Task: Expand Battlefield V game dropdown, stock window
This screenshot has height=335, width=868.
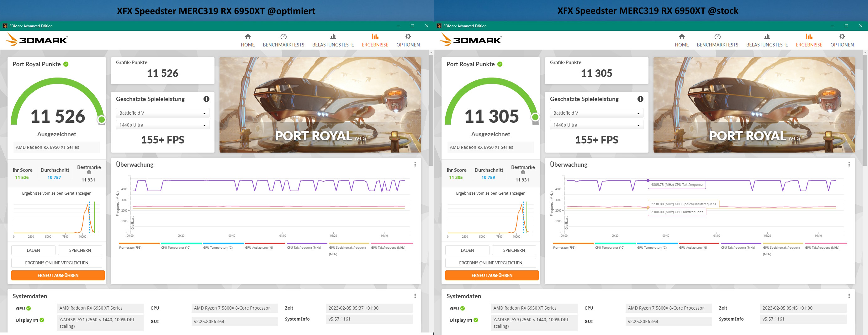Action: [x=596, y=113]
